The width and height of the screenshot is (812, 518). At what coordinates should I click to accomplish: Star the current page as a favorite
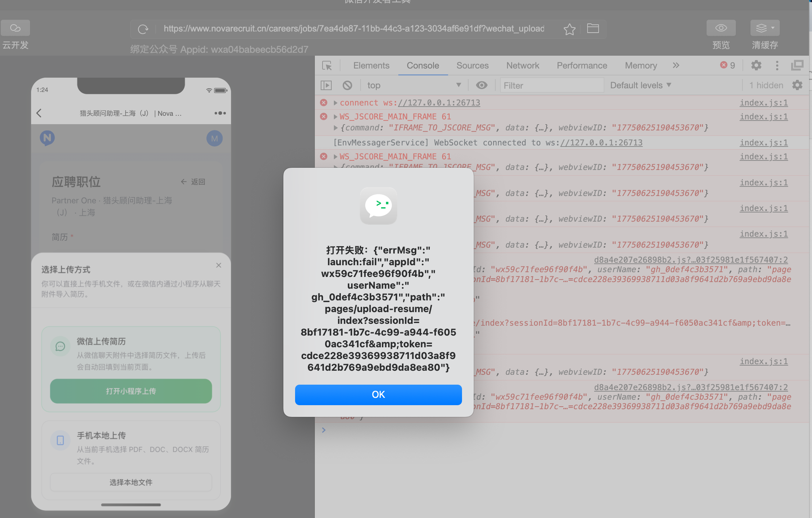point(569,29)
